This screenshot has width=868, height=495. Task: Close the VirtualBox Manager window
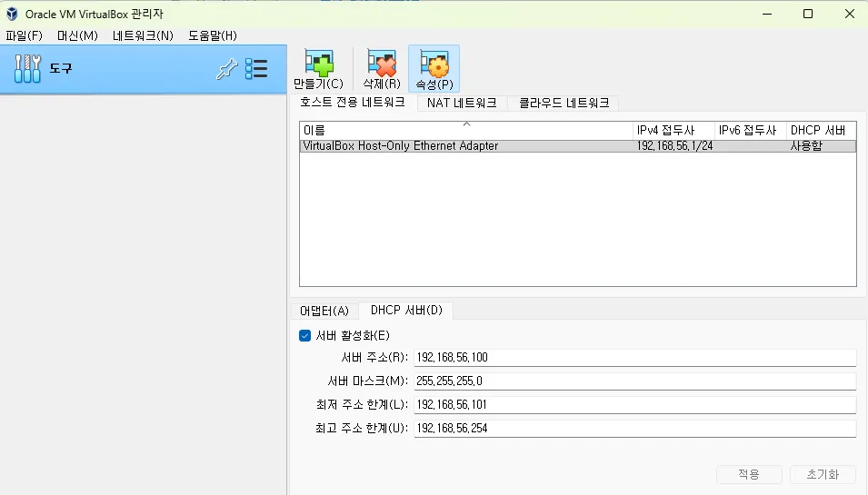[850, 14]
